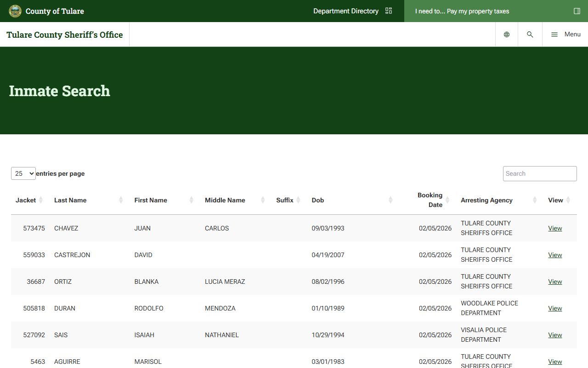Open View link for Rodolfo Duran
The height and width of the screenshot is (368, 588).
click(x=555, y=308)
